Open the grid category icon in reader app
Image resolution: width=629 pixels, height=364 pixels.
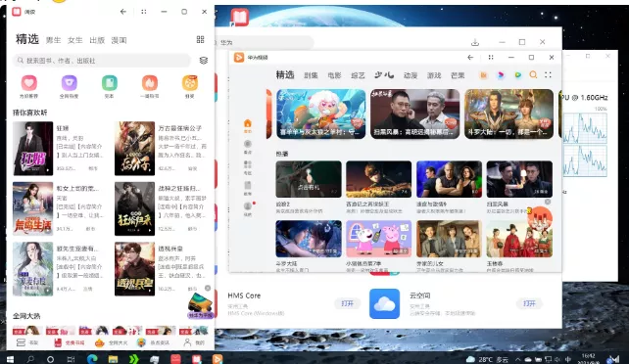(x=200, y=39)
